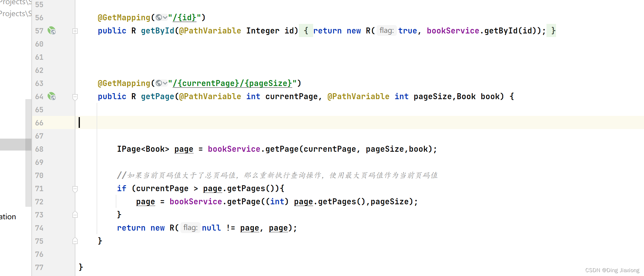Open dropdown arrow next to "/{id}" globe
Image resolution: width=644 pixels, height=276 pixels.
[165, 18]
